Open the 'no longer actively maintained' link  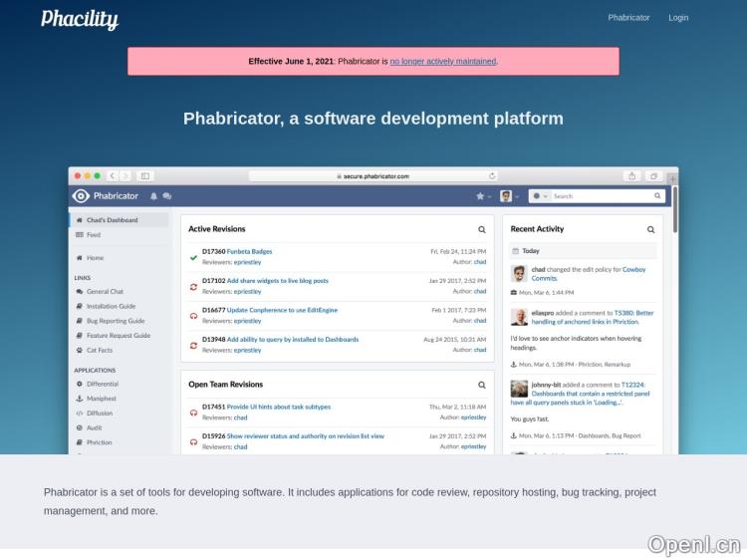pyautogui.click(x=442, y=61)
